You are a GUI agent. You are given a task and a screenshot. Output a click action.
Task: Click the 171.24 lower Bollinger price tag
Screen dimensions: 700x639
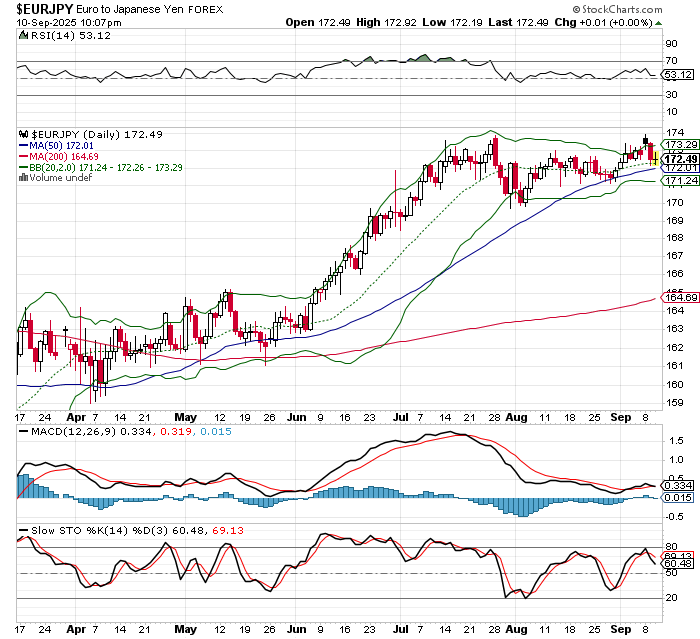coord(680,181)
